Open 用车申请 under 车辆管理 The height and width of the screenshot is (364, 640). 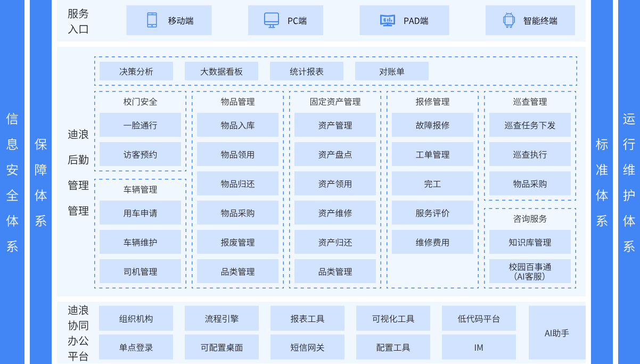tap(141, 213)
